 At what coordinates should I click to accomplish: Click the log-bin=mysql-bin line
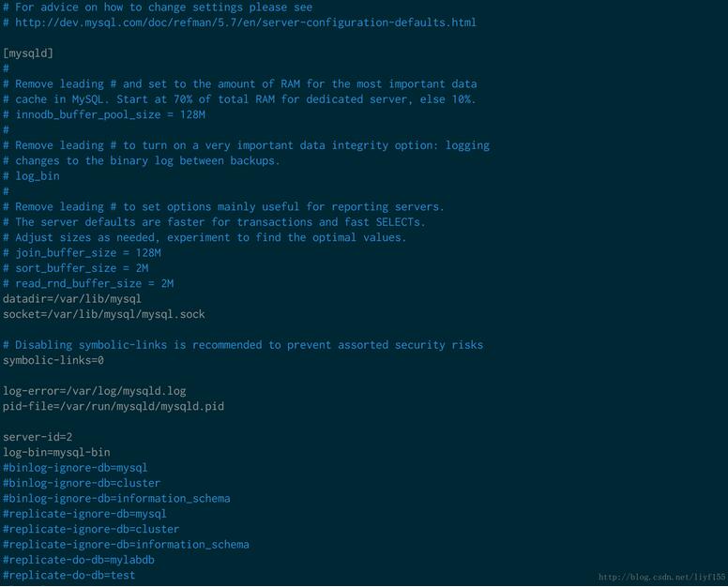(56, 452)
